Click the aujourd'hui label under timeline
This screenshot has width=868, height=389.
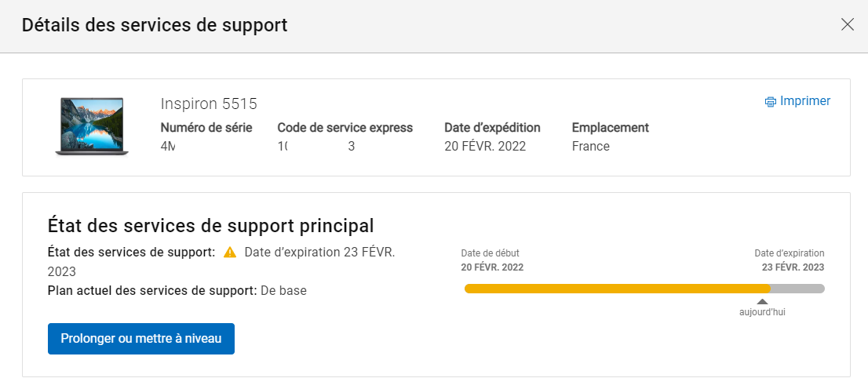(x=762, y=312)
